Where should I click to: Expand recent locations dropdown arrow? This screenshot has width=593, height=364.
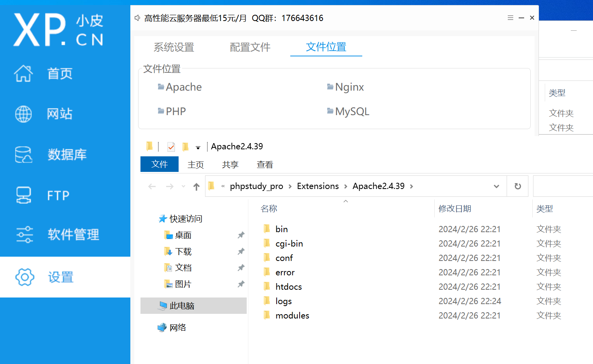(183, 187)
